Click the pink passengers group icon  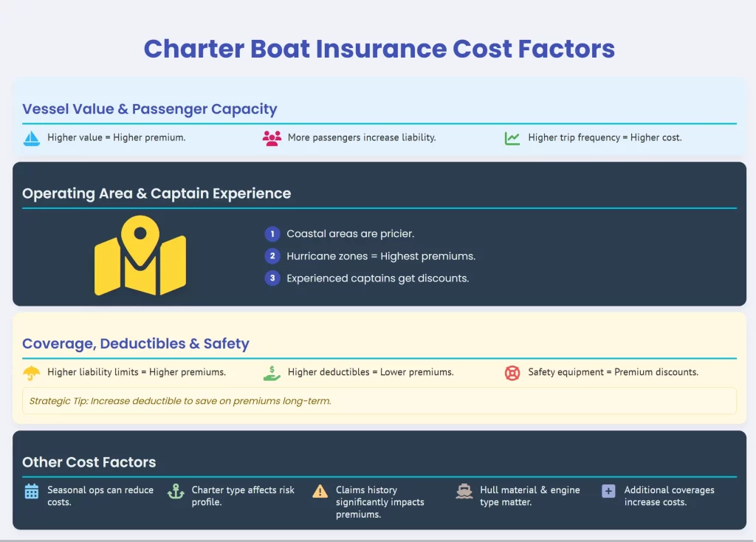(272, 138)
